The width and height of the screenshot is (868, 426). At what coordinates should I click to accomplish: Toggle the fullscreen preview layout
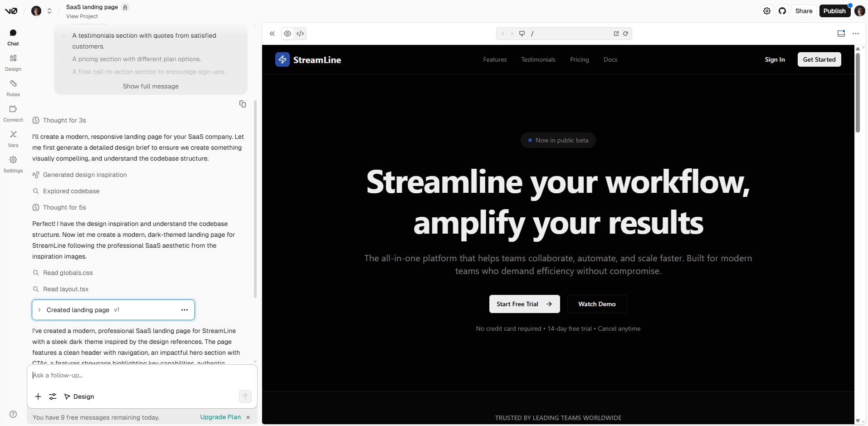[x=841, y=33]
